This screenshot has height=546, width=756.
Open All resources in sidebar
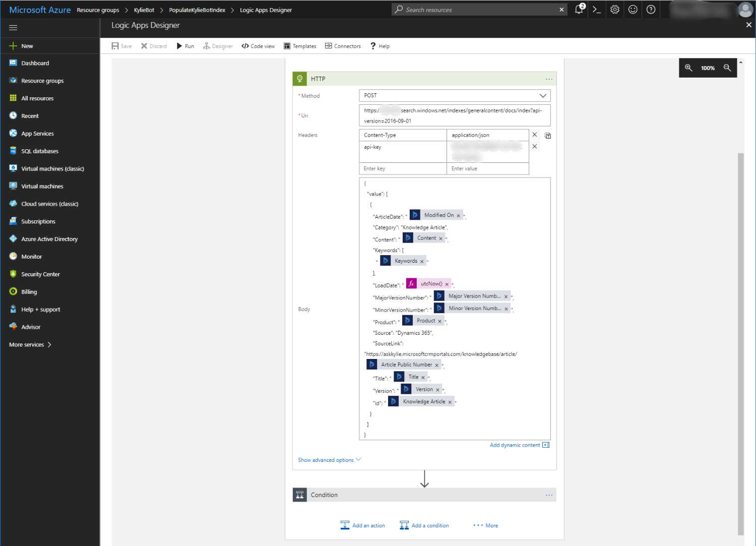[x=37, y=98]
